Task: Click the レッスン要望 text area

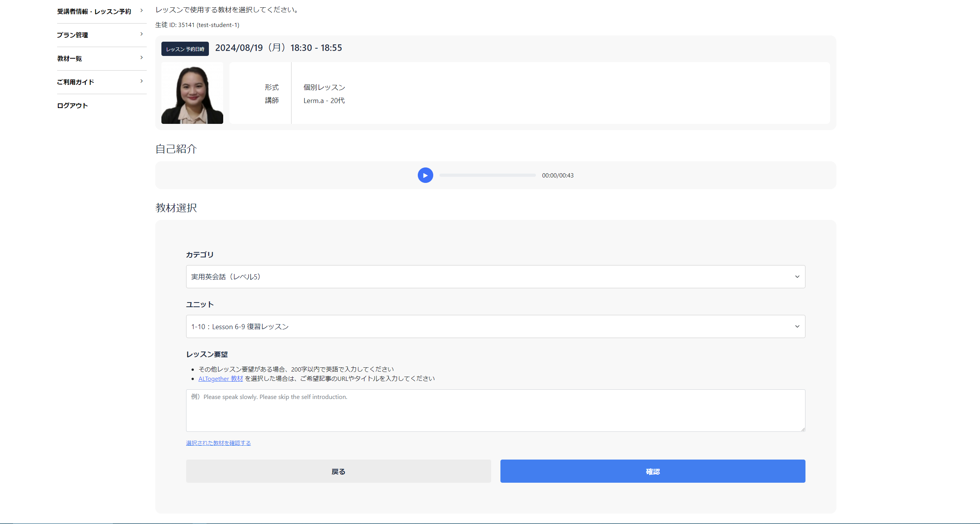Action: [495, 411]
